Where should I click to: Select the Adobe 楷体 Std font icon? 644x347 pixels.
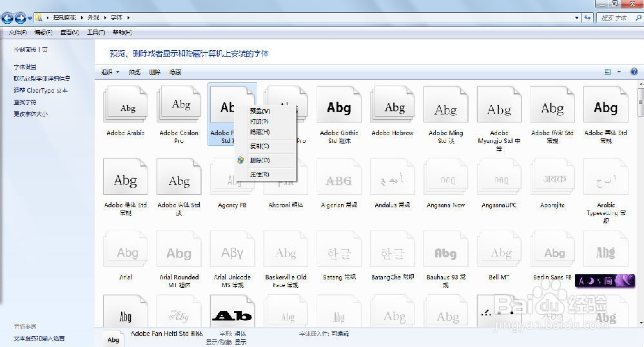coord(126,177)
